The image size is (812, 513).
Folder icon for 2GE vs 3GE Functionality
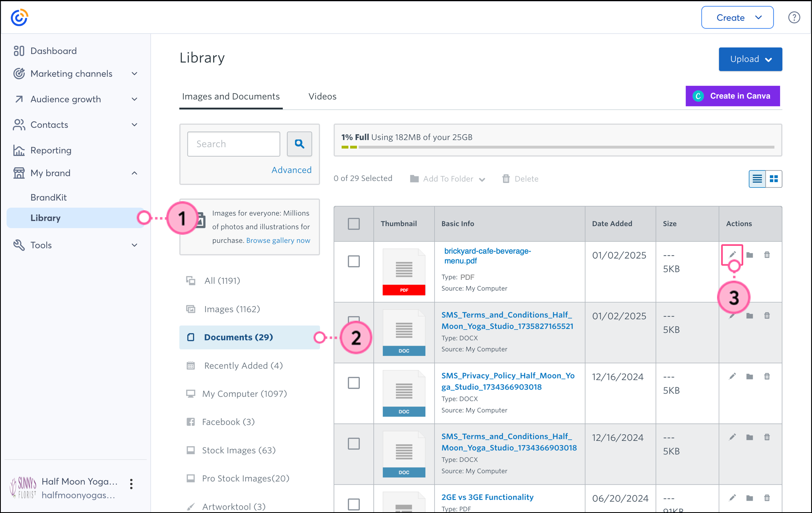[749, 498]
